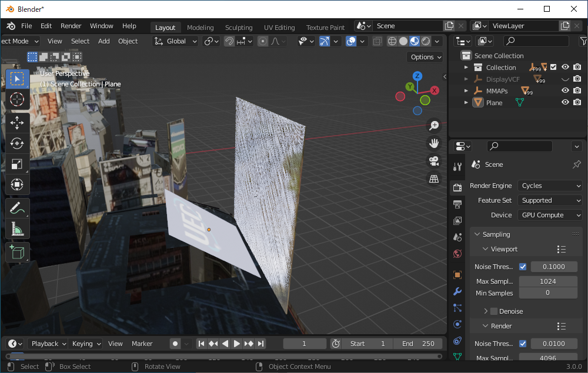Open the Scene properties tab icon
The image size is (588, 373).
(x=457, y=237)
